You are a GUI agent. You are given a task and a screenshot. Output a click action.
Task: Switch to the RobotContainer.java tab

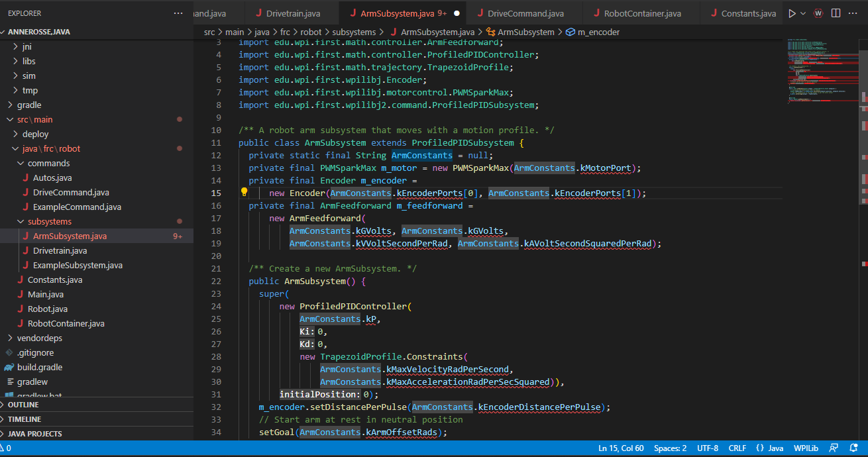click(x=641, y=12)
